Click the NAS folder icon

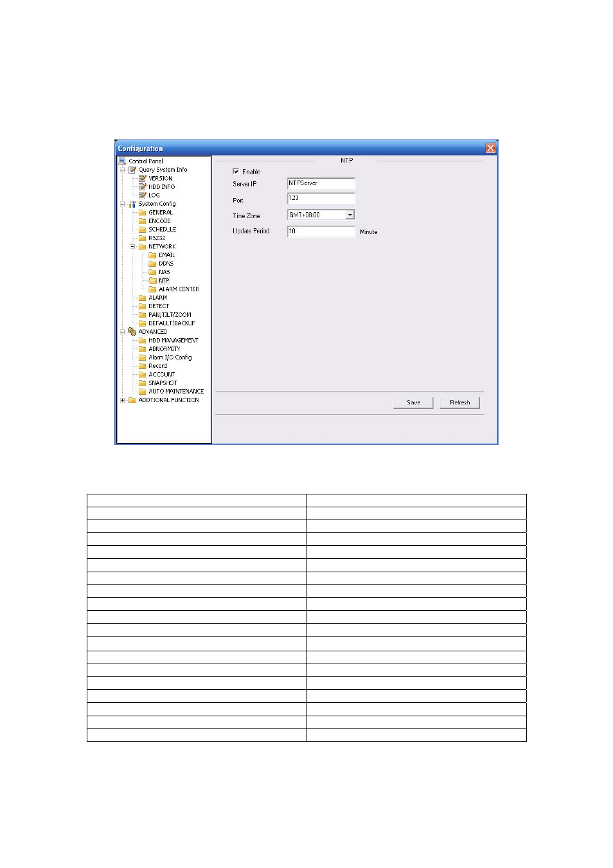point(153,272)
